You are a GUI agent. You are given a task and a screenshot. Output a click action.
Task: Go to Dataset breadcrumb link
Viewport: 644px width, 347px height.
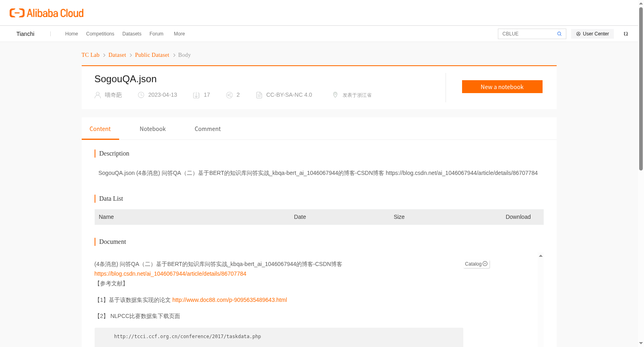point(117,55)
